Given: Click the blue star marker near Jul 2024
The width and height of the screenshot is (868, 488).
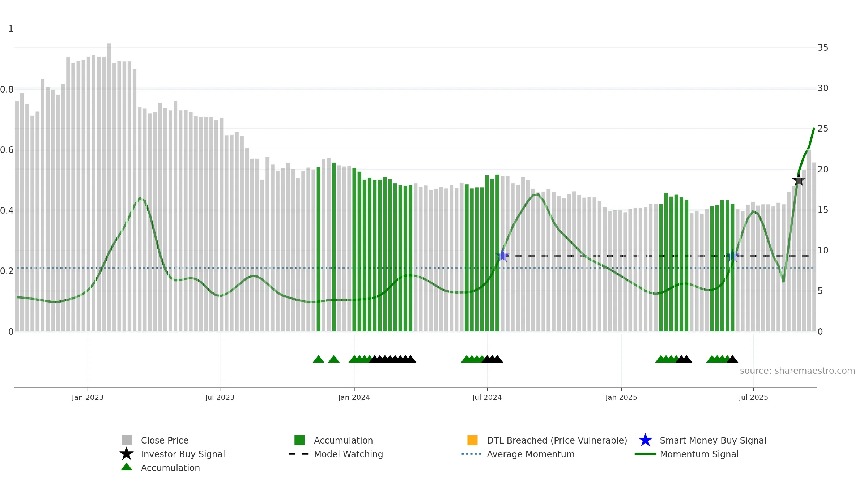Looking at the screenshot, I should click(502, 256).
